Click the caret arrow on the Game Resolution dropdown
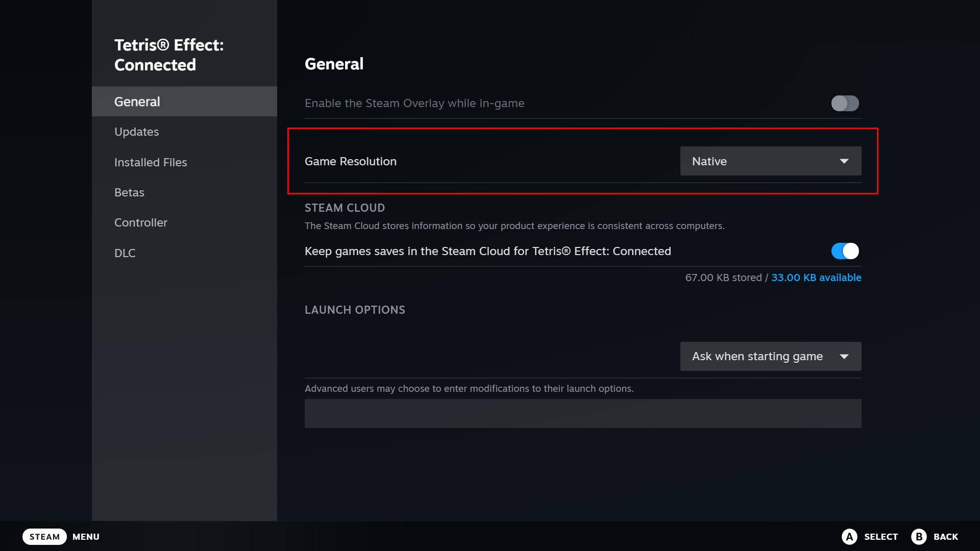Image resolution: width=980 pixels, height=551 pixels. pyautogui.click(x=844, y=161)
